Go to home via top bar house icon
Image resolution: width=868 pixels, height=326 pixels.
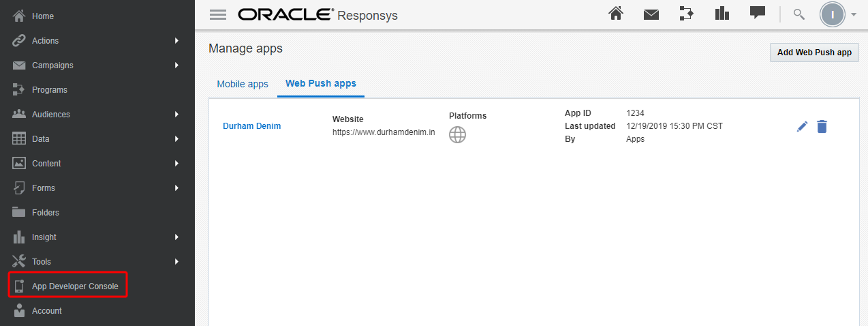click(616, 14)
